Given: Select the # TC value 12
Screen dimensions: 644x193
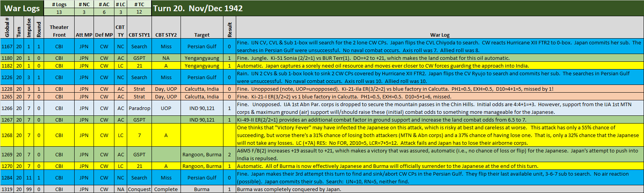Looking at the screenshot, I should pyautogui.click(x=139, y=12).
